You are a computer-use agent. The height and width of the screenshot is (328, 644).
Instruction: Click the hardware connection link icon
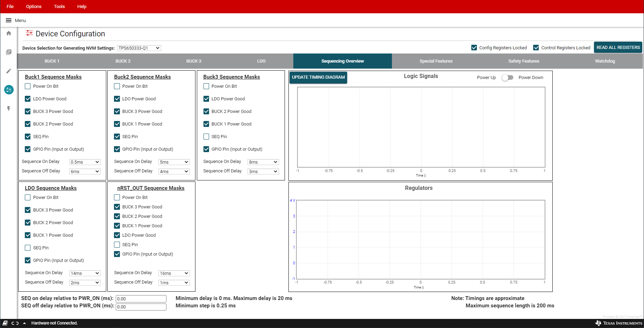pos(15,323)
